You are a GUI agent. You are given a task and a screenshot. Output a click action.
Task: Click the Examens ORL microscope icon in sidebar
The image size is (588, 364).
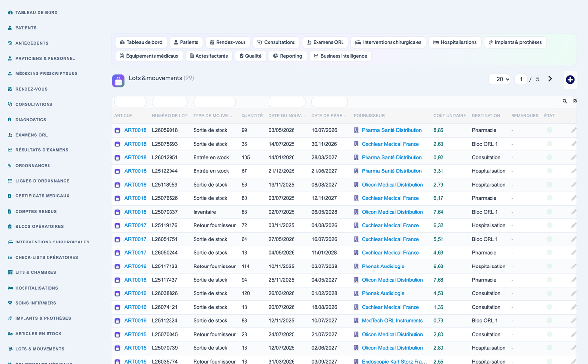coord(10,135)
